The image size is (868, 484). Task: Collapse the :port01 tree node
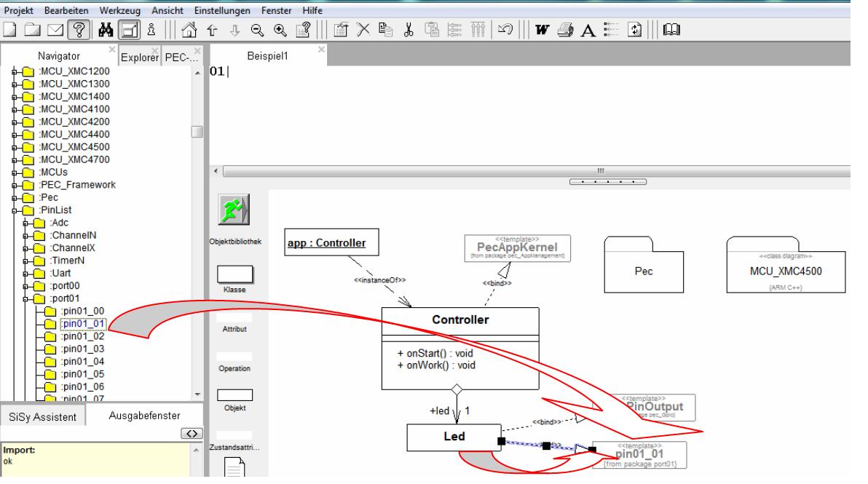click(x=24, y=298)
